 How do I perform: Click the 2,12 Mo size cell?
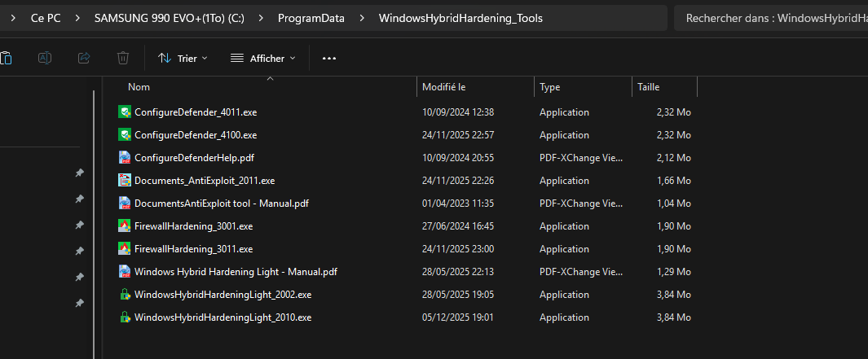click(x=674, y=158)
